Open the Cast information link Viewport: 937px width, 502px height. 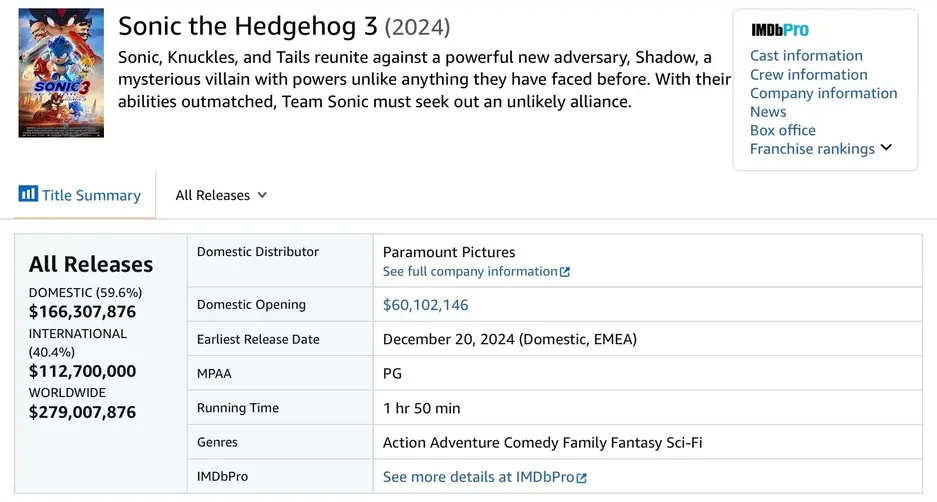click(x=806, y=56)
